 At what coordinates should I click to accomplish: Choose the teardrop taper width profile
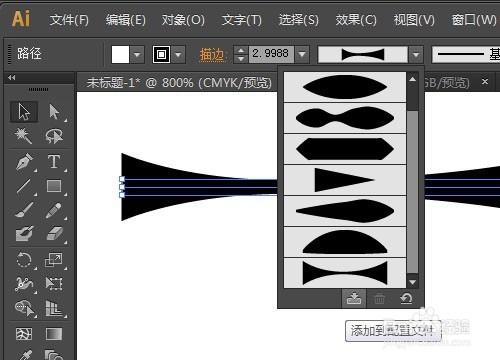[345, 211]
